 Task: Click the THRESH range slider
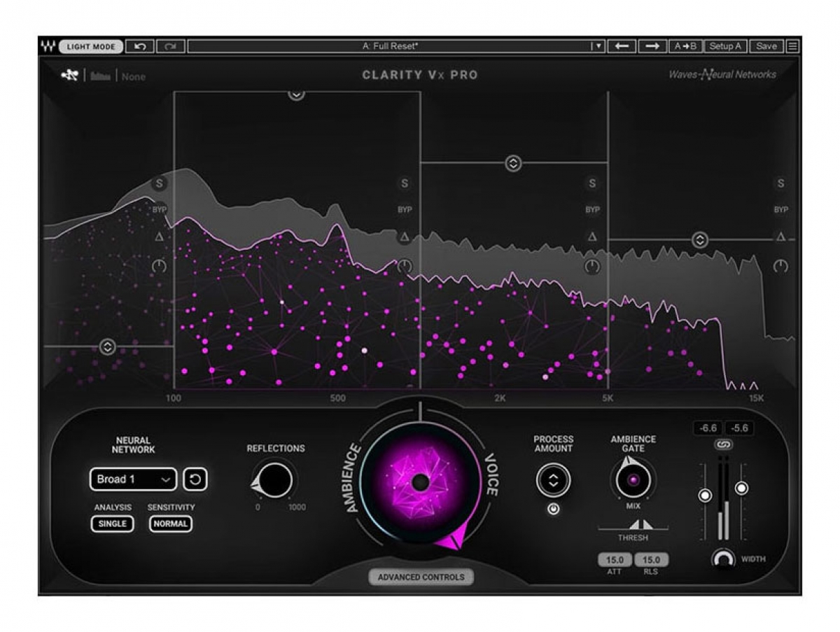[633, 526]
